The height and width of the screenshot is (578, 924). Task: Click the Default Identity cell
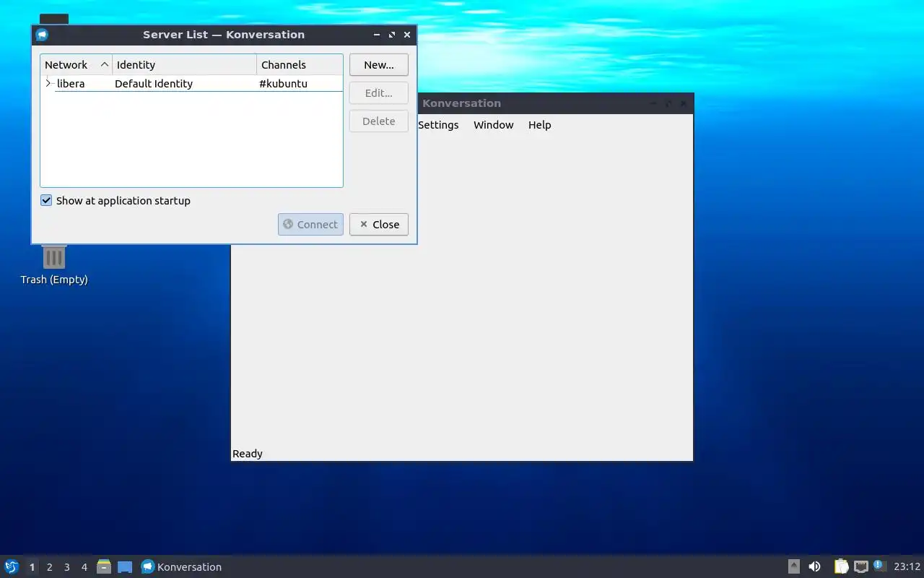(x=154, y=83)
